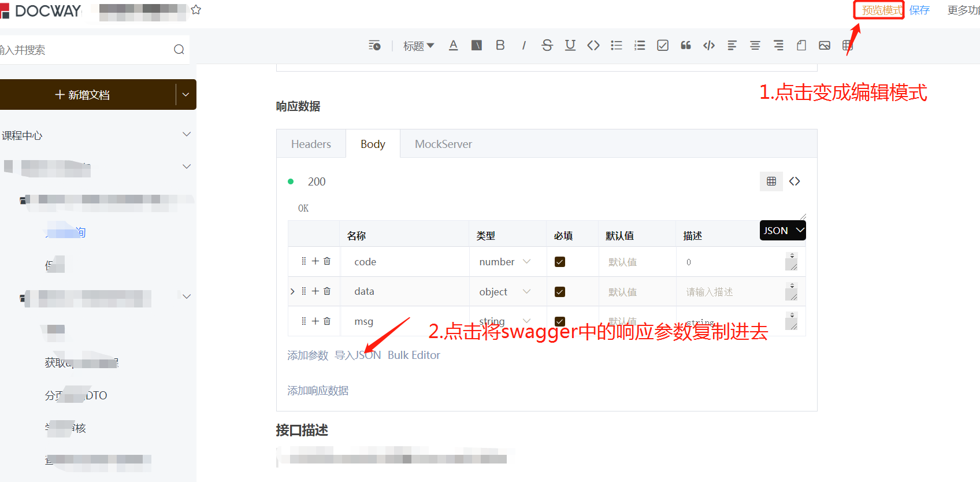Apply underline formatting
This screenshot has width=980, height=482.
570,45
